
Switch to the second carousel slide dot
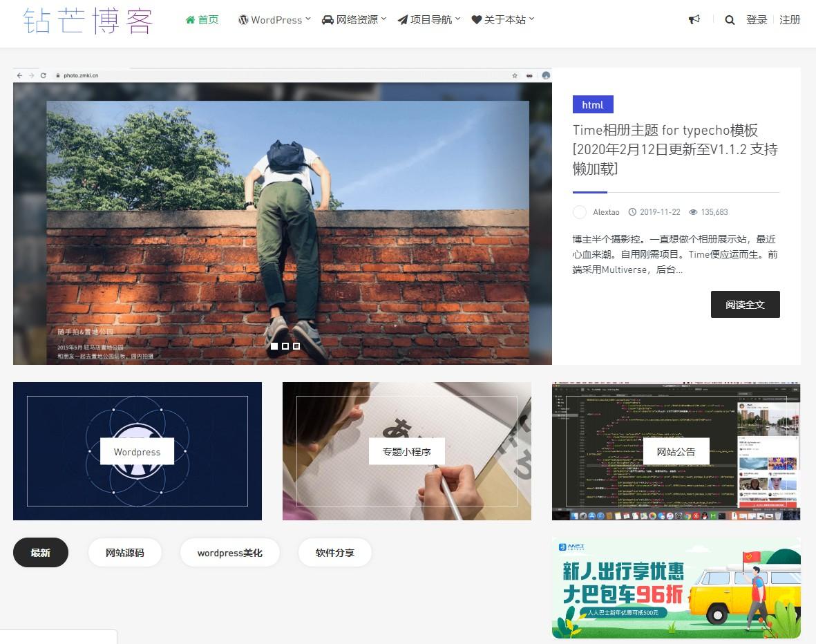pos(285,346)
